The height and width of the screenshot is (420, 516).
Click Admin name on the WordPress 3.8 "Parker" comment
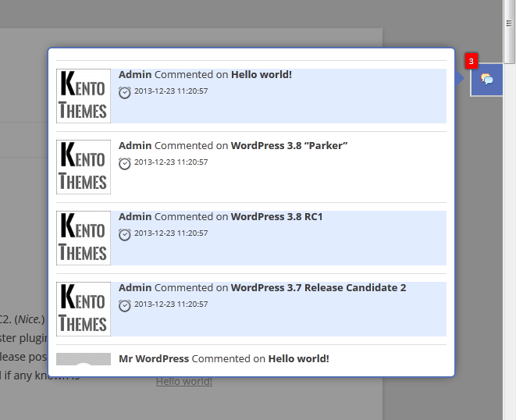click(x=135, y=146)
